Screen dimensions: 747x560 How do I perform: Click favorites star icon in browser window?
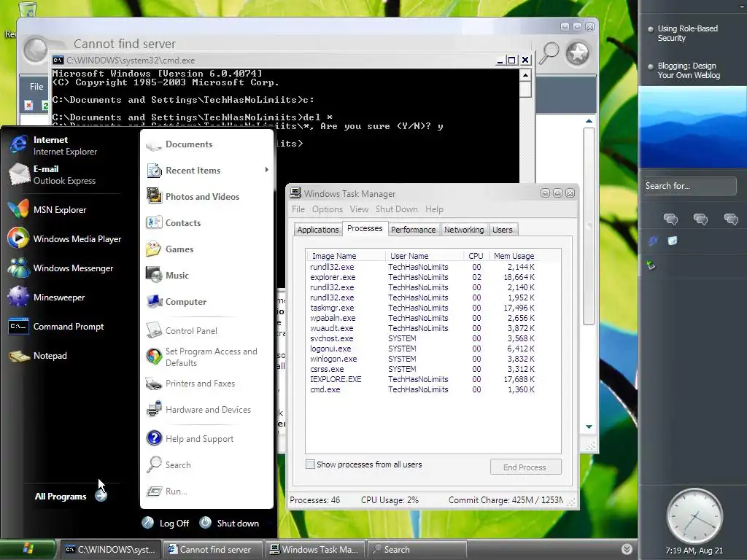click(x=578, y=53)
